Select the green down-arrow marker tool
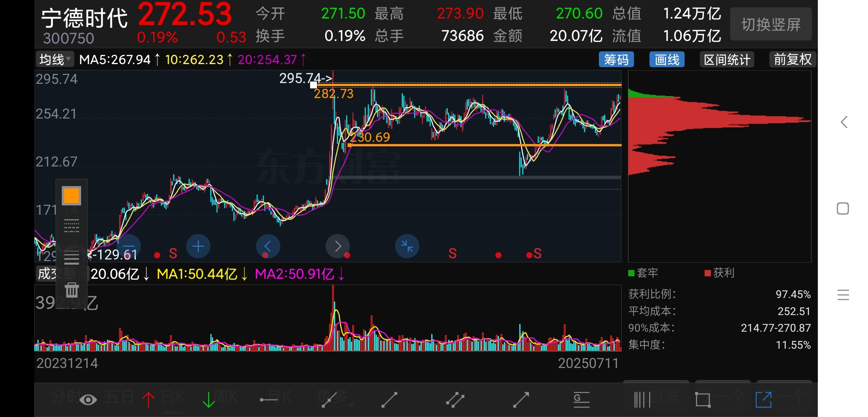Viewport: 868px width, 417px height. 209,400
